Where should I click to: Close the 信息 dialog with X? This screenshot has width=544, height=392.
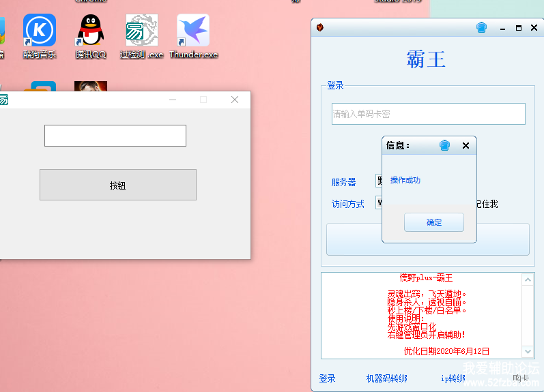point(466,146)
